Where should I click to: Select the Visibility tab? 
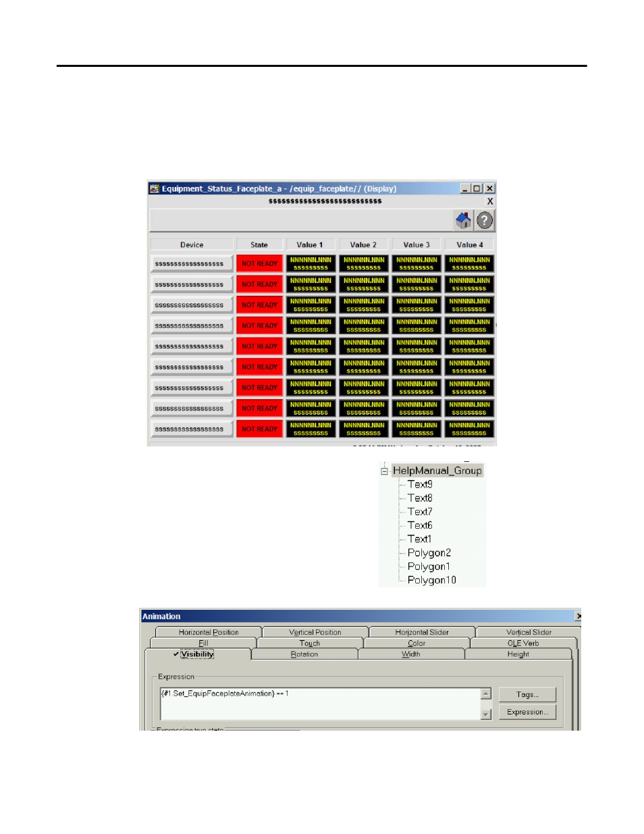click(197, 654)
